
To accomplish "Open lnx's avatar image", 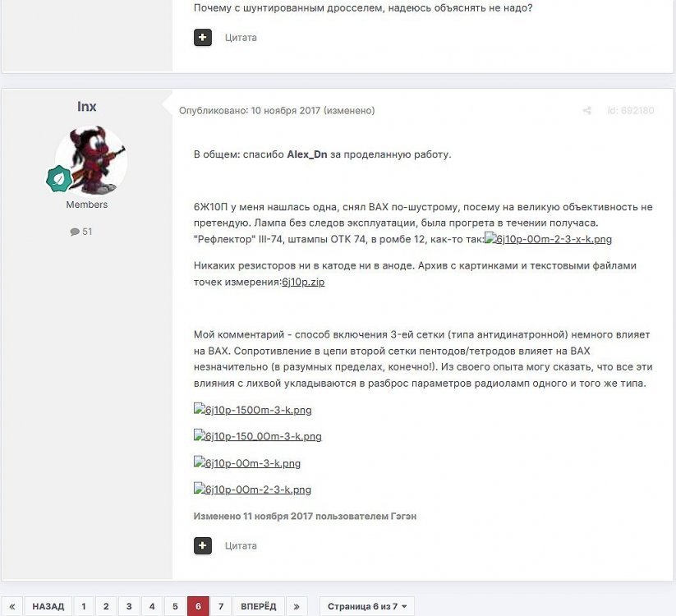I will (90, 161).
